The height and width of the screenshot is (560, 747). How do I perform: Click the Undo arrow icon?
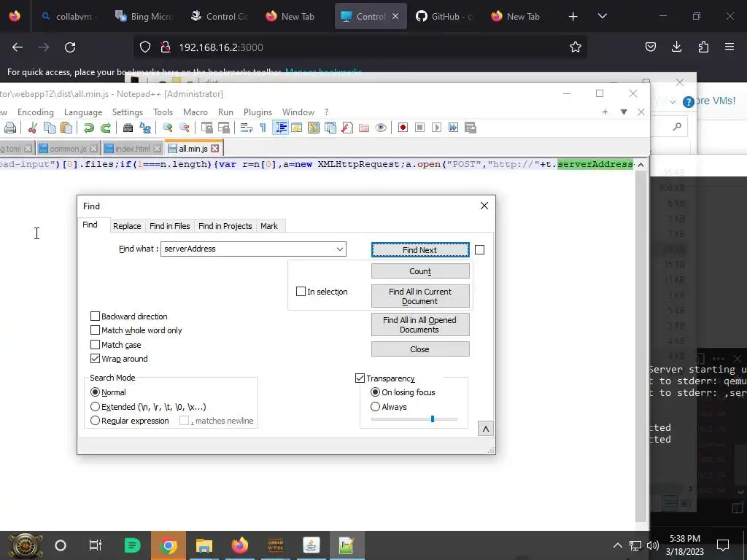(88, 128)
